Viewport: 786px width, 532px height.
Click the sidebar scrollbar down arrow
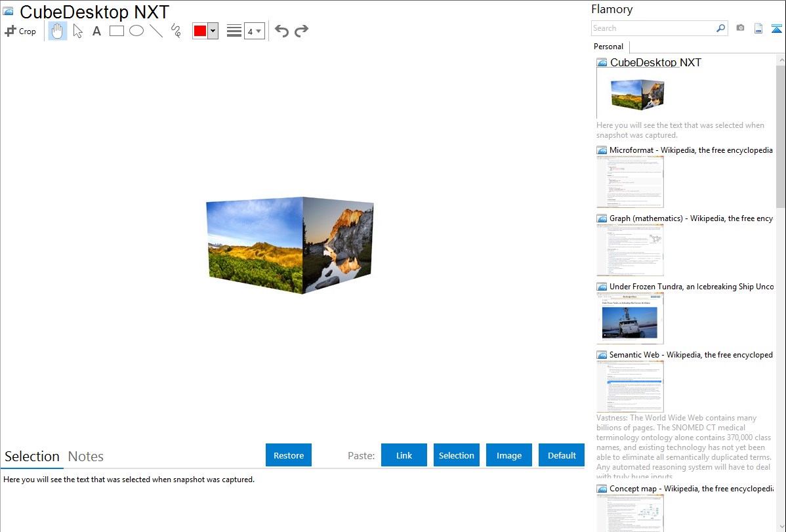(781, 527)
